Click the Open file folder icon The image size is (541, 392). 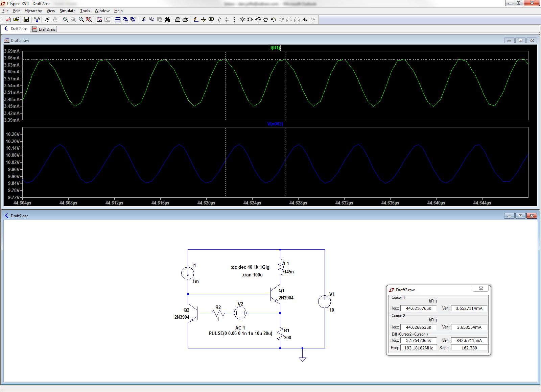(16, 20)
